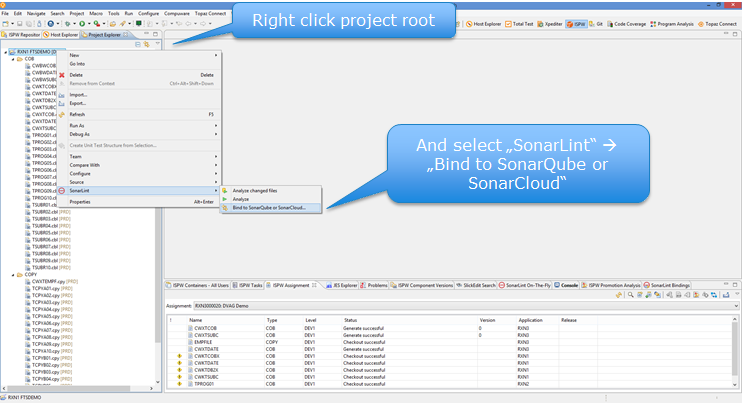Choose Analyze changed files
The image size is (742, 403).
271,191
